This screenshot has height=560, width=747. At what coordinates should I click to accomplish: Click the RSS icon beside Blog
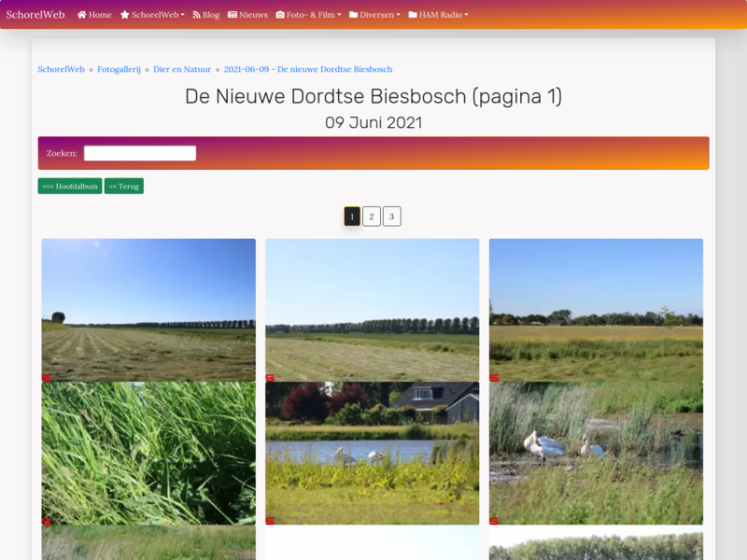pyautogui.click(x=196, y=15)
